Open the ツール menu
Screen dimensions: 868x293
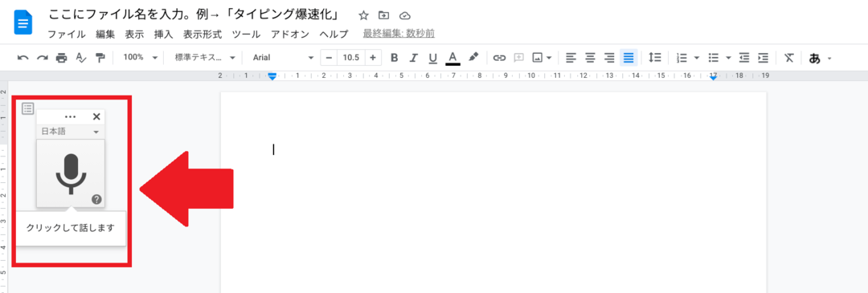point(246,35)
